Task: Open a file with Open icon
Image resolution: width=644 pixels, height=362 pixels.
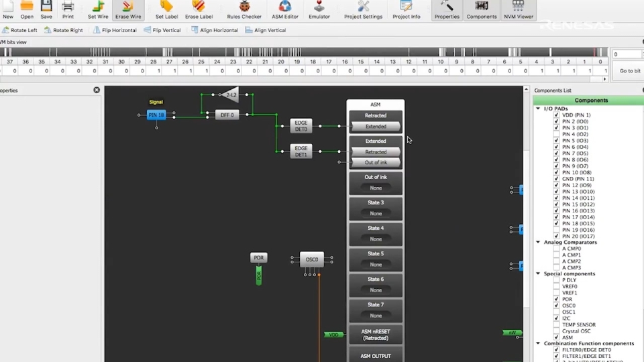Action: [x=27, y=10]
